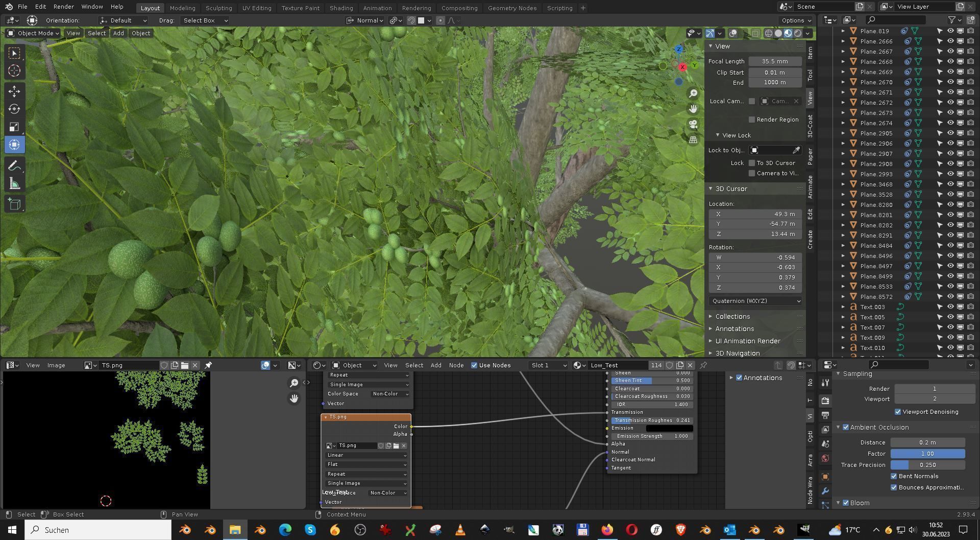Choose the Measure tool
980x540 pixels.
coord(14,184)
